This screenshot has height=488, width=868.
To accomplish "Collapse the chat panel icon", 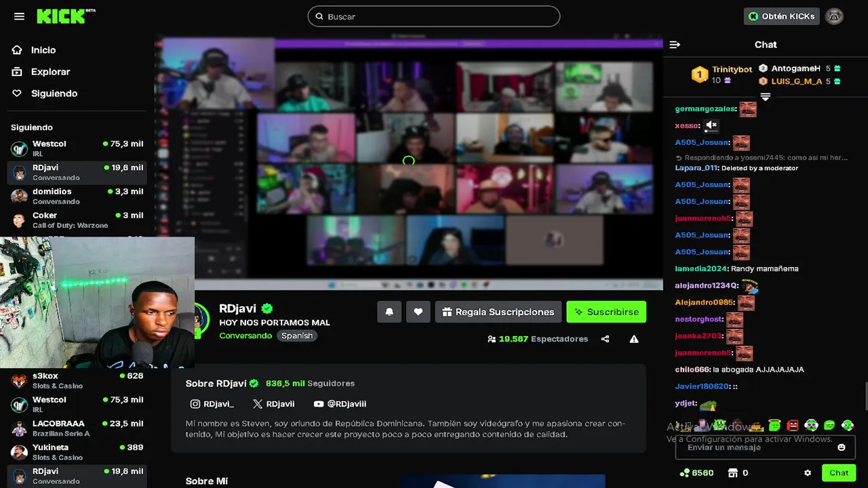I will pos(675,45).
